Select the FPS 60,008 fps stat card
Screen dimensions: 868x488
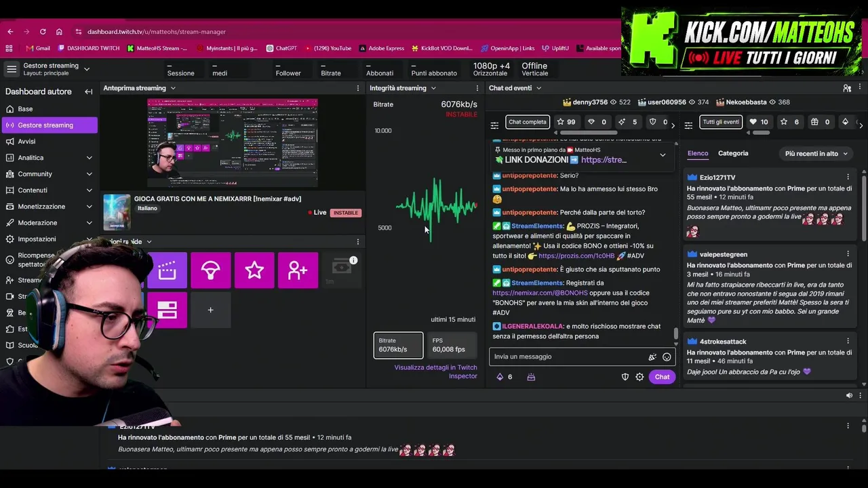click(x=452, y=345)
